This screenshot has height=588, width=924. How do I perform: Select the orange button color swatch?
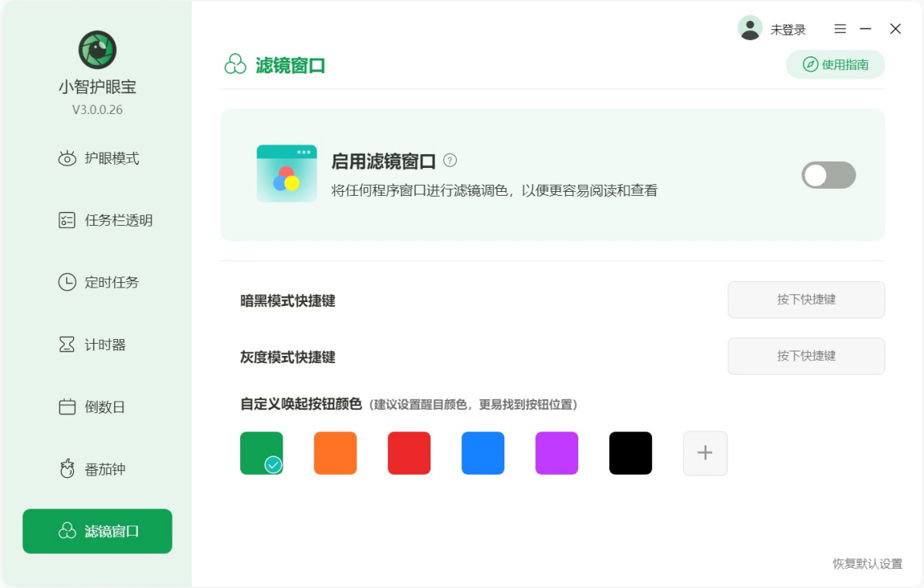(x=335, y=452)
